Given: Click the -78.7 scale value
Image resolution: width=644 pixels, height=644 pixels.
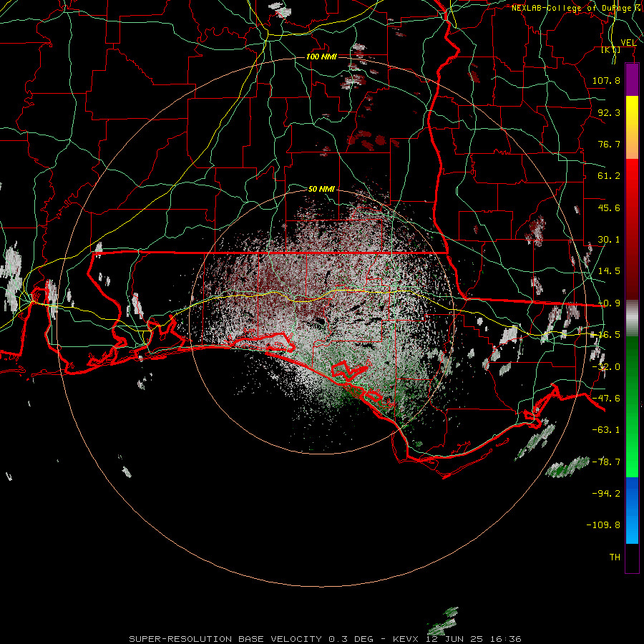Looking at the screenshot, I should click(x=606, y=462).
